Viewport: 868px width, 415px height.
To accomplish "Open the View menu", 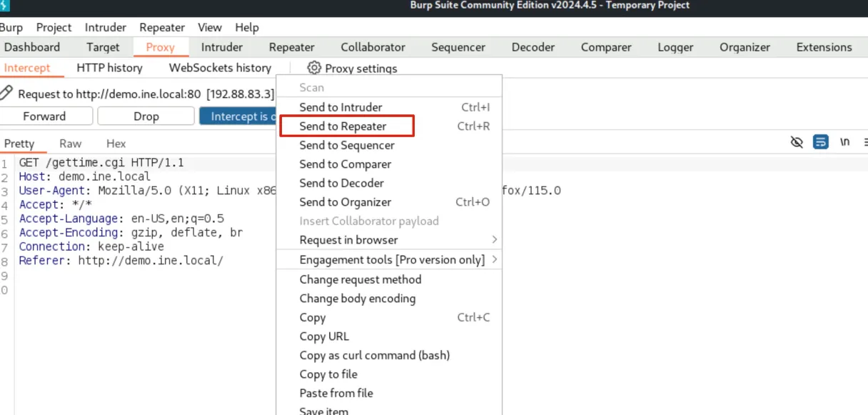I will [x=210, y=27].
